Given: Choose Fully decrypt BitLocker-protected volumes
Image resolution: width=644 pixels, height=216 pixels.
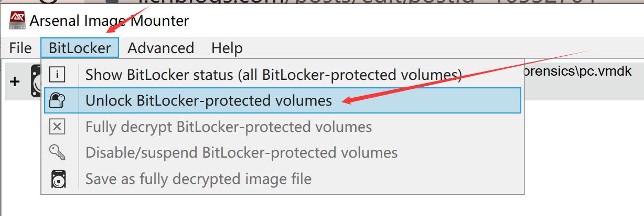Looking at the screenshot, I should click(229, 127).
